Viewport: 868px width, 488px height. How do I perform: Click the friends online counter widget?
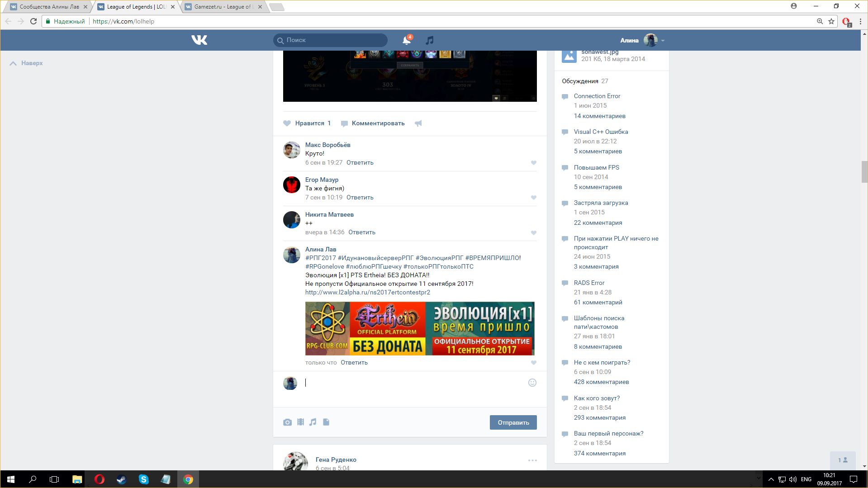click(843, 460)
